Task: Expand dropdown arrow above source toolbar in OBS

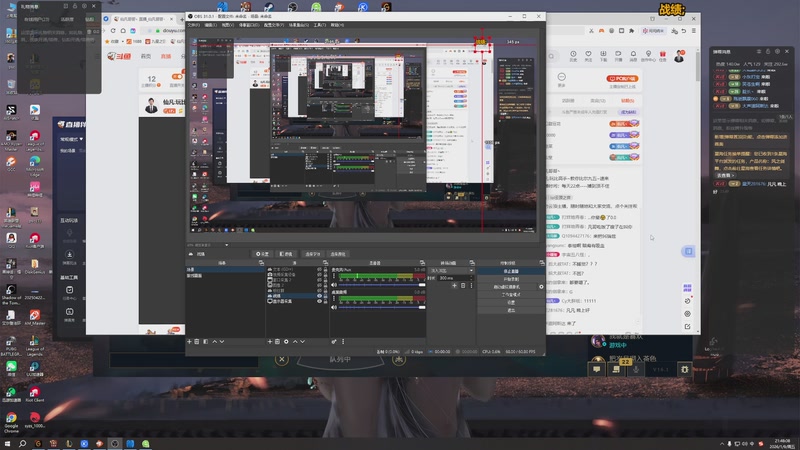Action: [x=226, y=245]
